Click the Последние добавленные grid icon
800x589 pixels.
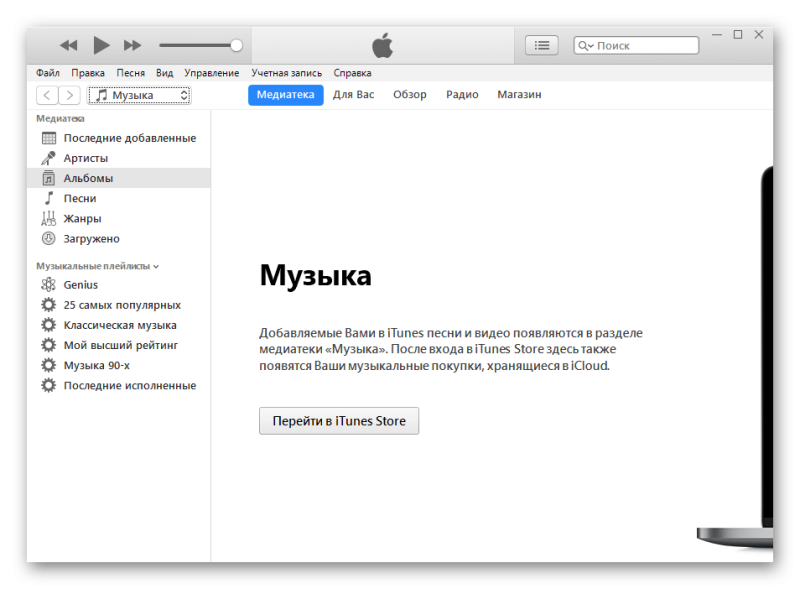(x=48, y=138)
